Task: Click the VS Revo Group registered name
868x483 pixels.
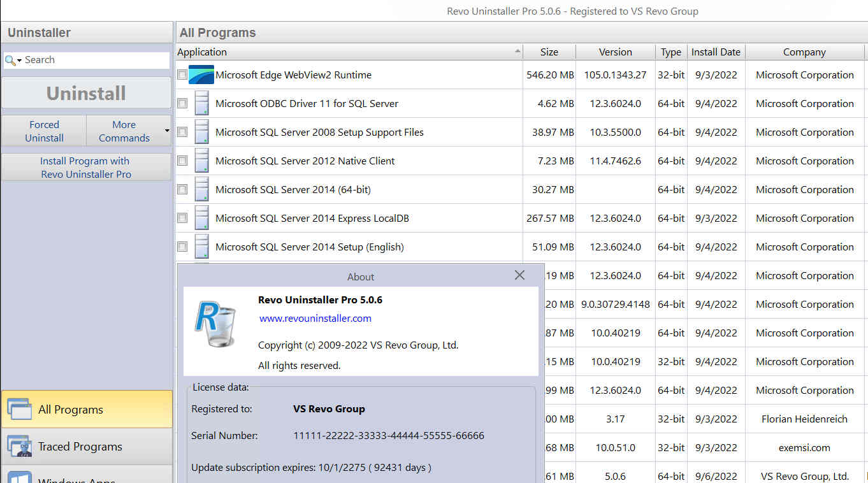Action: (x=329, y=409)
